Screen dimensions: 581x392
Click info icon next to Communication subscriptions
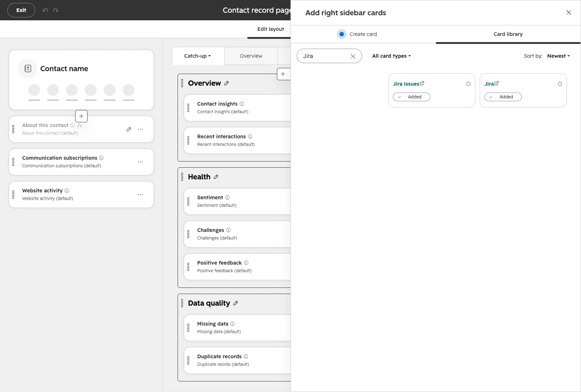tap(101, 158)
